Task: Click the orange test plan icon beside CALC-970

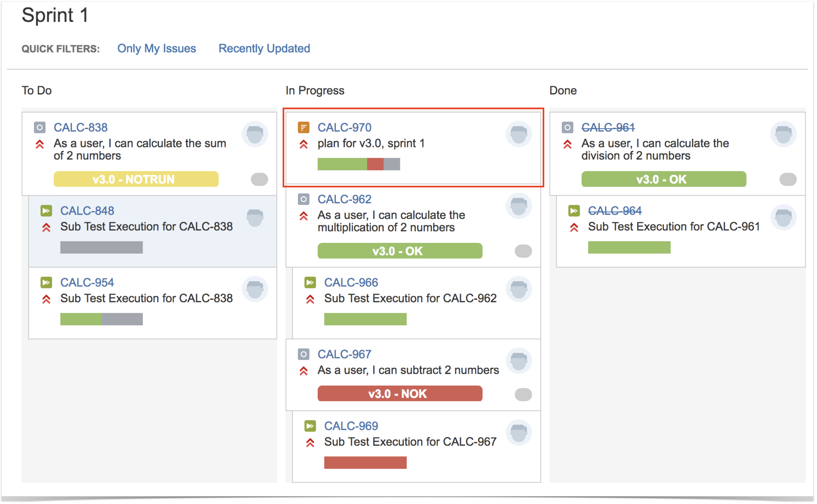Action: pos(303,127)
